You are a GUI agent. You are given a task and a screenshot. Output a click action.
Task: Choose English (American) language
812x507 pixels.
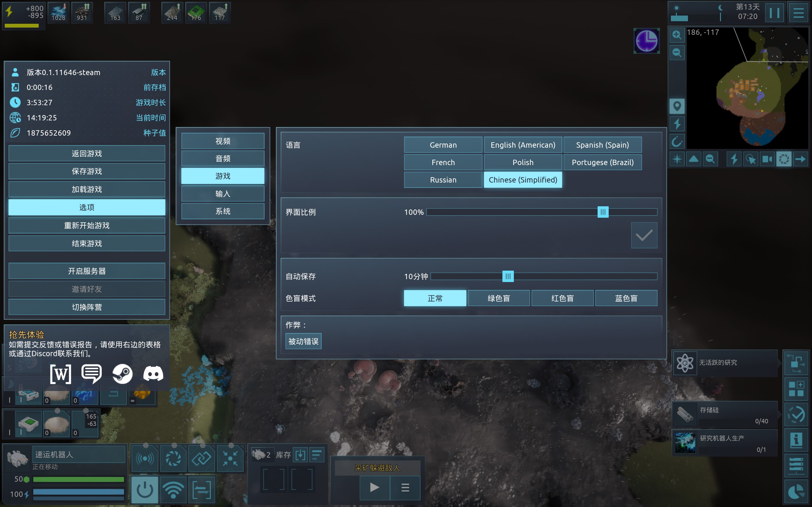[523, 145]
